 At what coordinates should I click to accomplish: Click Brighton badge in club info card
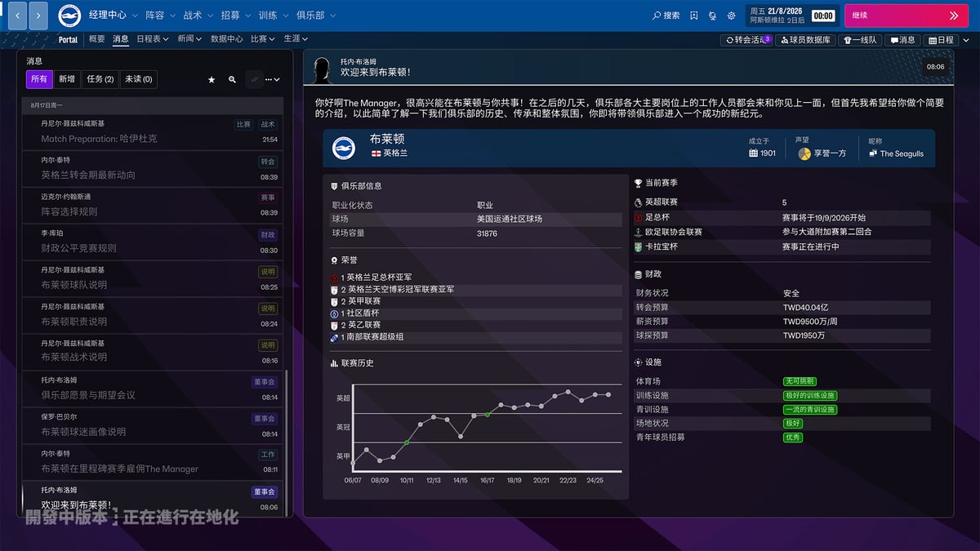point(344,148)
